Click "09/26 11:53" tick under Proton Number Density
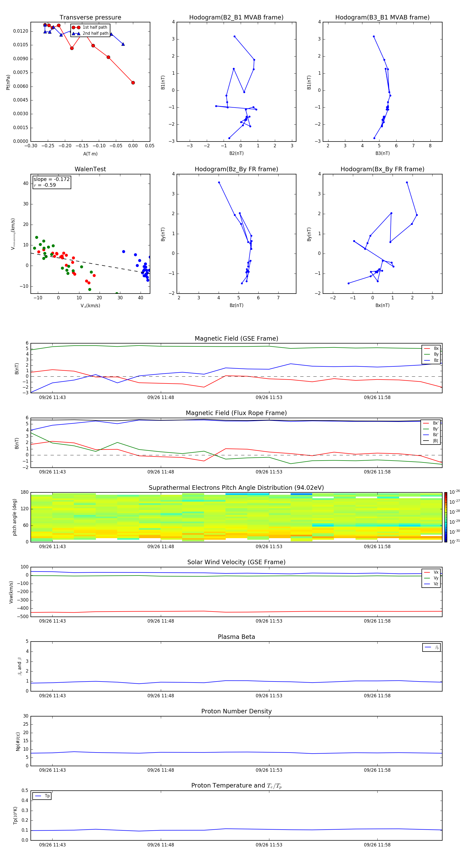 [x=269, y=770]
